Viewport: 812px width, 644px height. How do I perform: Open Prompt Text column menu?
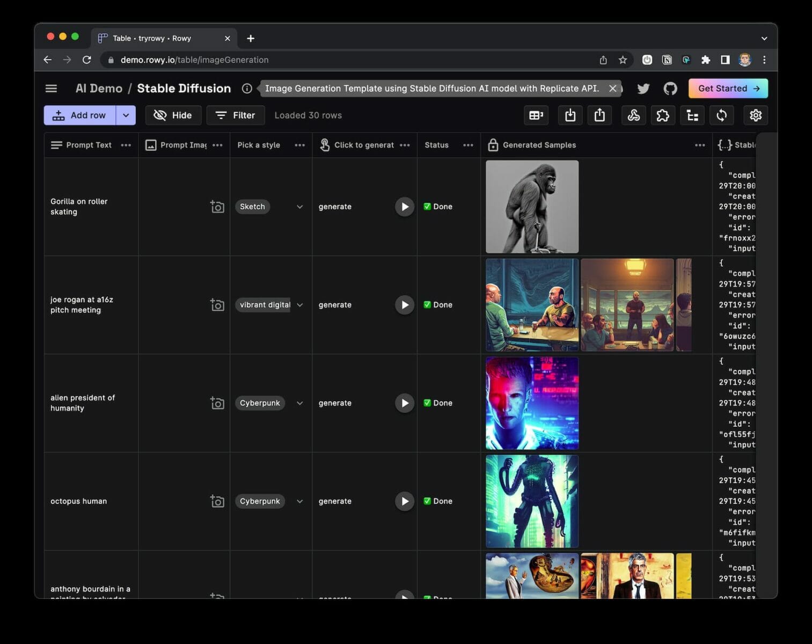tap(126, 145)
